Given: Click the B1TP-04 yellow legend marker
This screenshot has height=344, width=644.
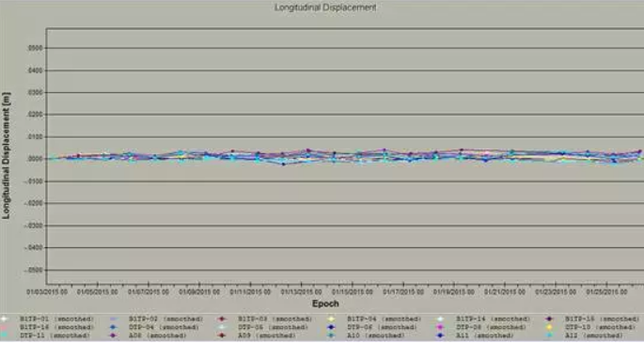Looking at the screenshot, I should point(331,319).
